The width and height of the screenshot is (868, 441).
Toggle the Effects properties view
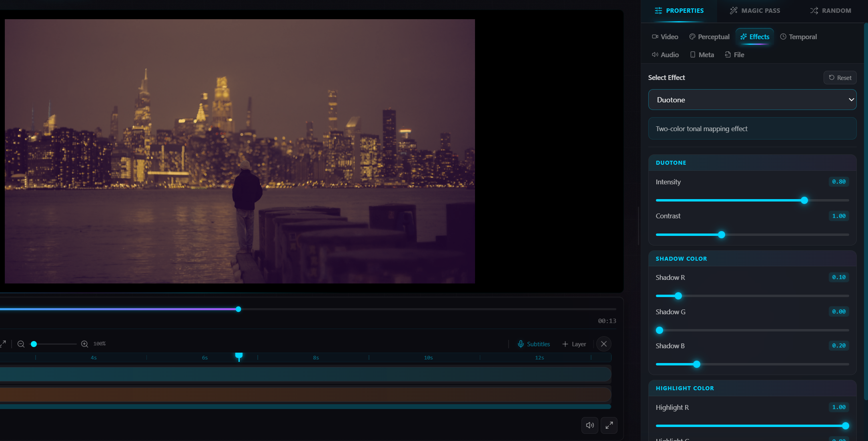(x=754, y=36)
